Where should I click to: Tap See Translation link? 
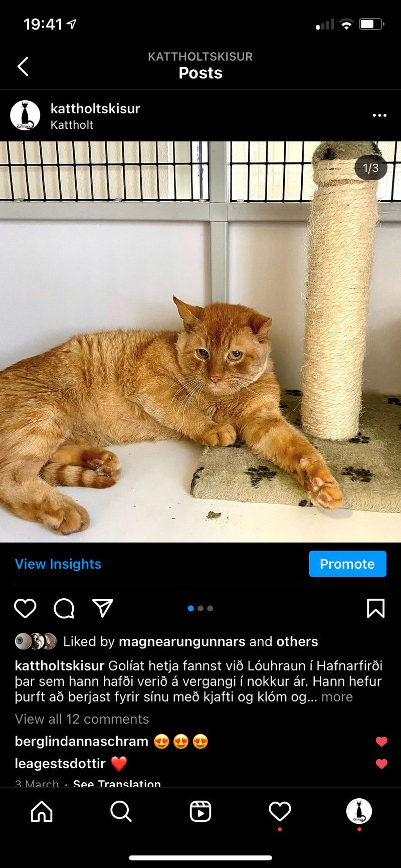117,783
